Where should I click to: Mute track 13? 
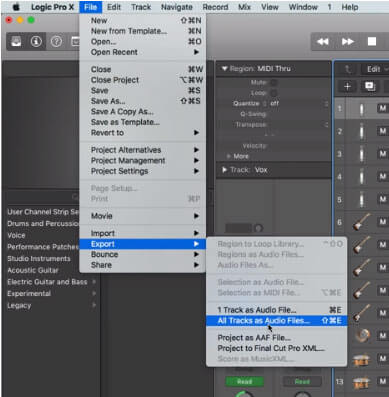click(383, 381)
